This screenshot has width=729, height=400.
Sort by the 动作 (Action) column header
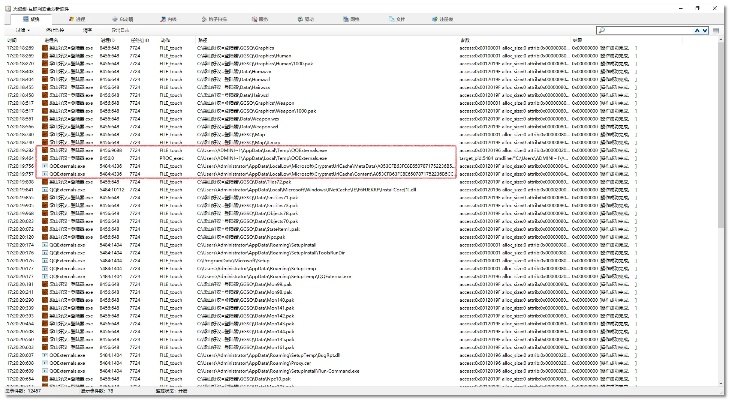(166, 41)
